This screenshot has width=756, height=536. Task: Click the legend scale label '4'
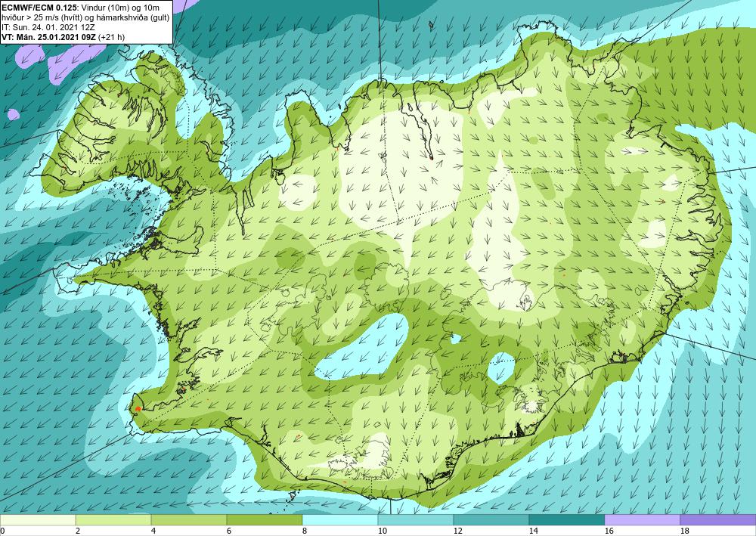153,531
